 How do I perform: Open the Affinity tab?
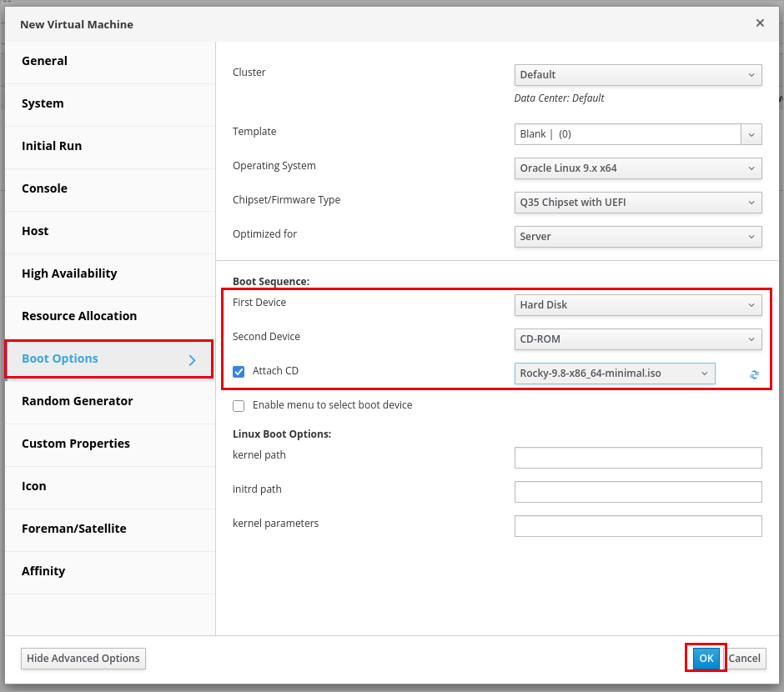(x=110, y=572)
